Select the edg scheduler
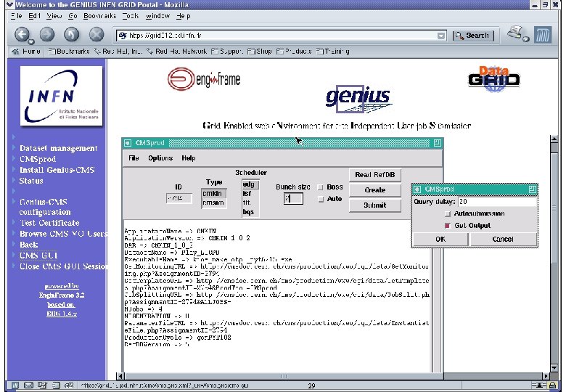 [x=250, y=184]
